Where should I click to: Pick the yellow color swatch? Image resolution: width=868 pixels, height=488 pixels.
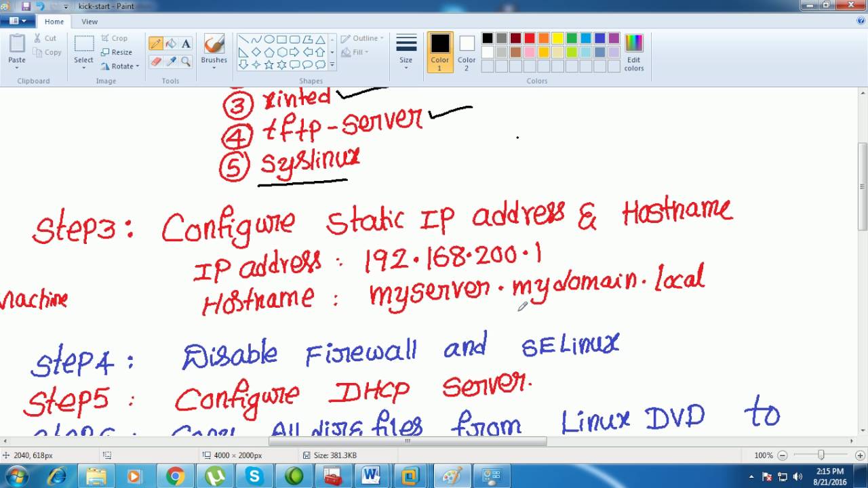[x=557, y=39]
